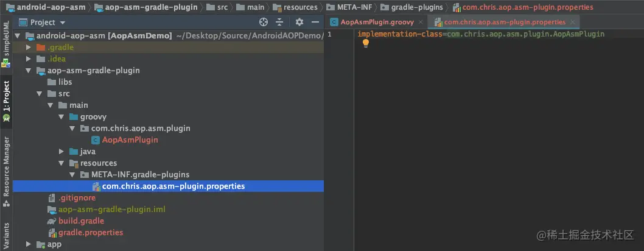Click the build.gradle elephant icon
644x251 pixels.
[x=51, y=221]
